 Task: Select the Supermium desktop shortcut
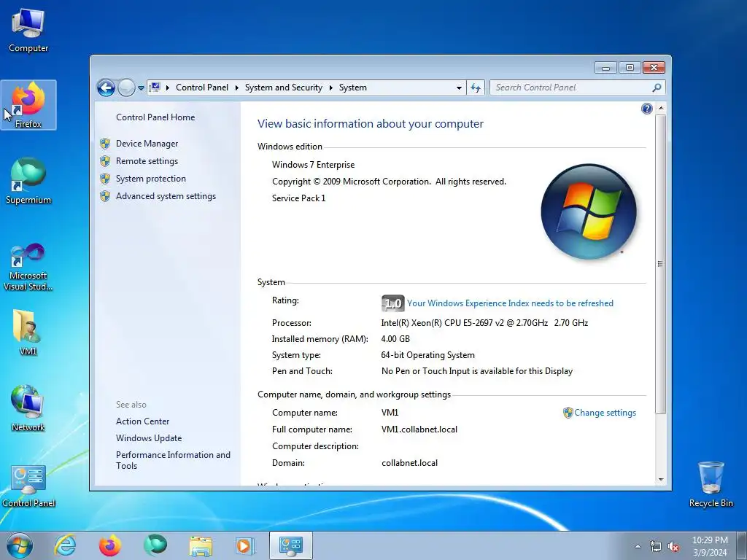(28, 181)
